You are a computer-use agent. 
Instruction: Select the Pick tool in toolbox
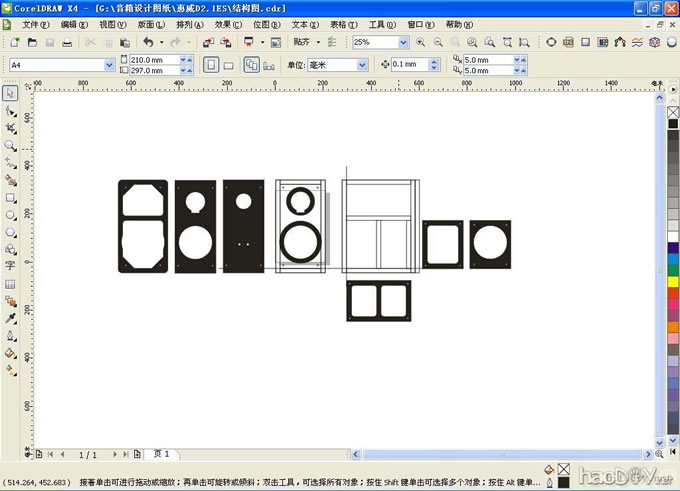coord(10,93)
